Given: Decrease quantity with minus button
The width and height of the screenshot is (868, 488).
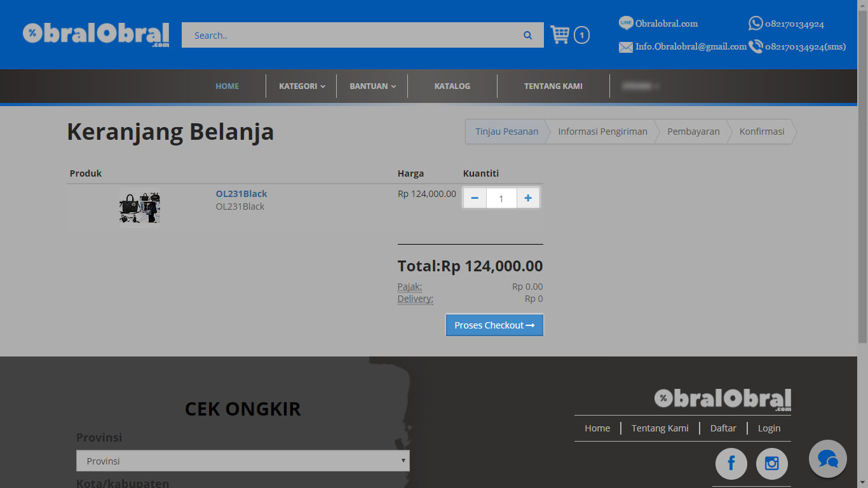Looking at the screenshot, I should click(x=475, y=198).
